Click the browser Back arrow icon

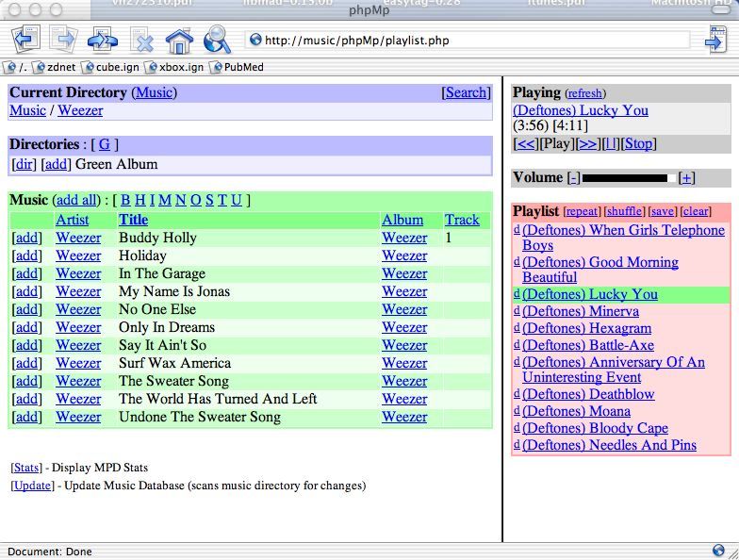26,39
